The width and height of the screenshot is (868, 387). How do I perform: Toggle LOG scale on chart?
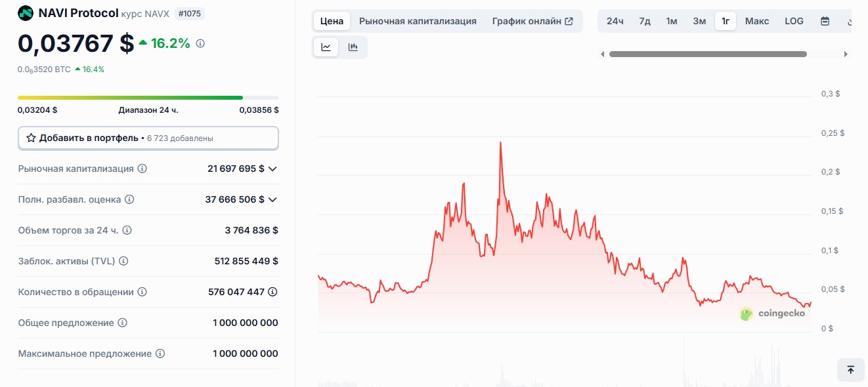794,21
